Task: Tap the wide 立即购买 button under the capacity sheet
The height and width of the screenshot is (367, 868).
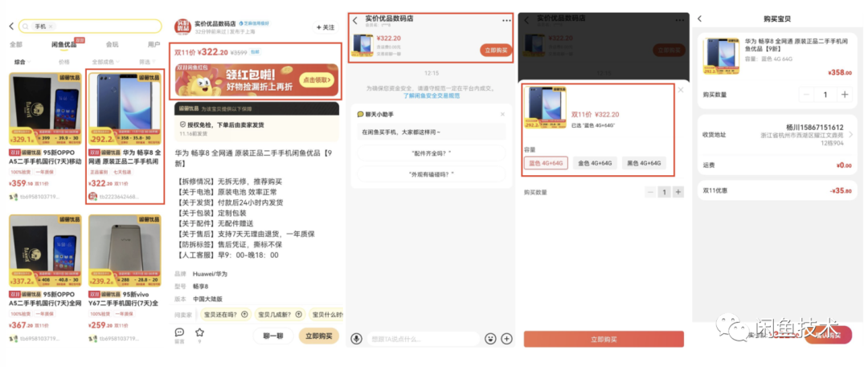Action: tap(604, 339)
